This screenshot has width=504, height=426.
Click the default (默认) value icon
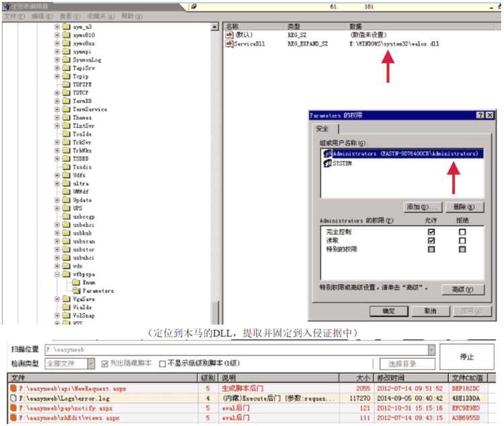pyautogui.click(x=229, y=34)
